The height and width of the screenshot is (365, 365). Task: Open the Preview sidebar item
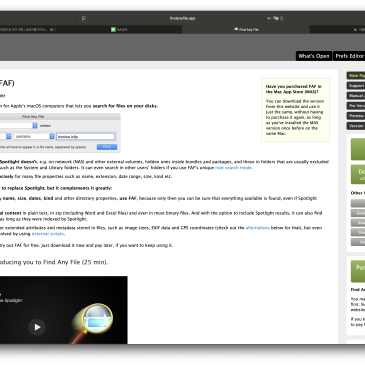tap(356, 116)
